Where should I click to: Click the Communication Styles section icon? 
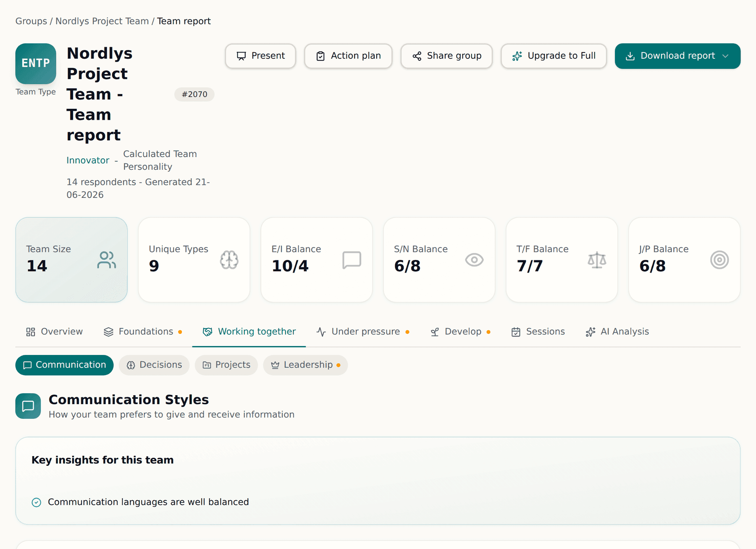pyautogui.click(x=28, y=406)
